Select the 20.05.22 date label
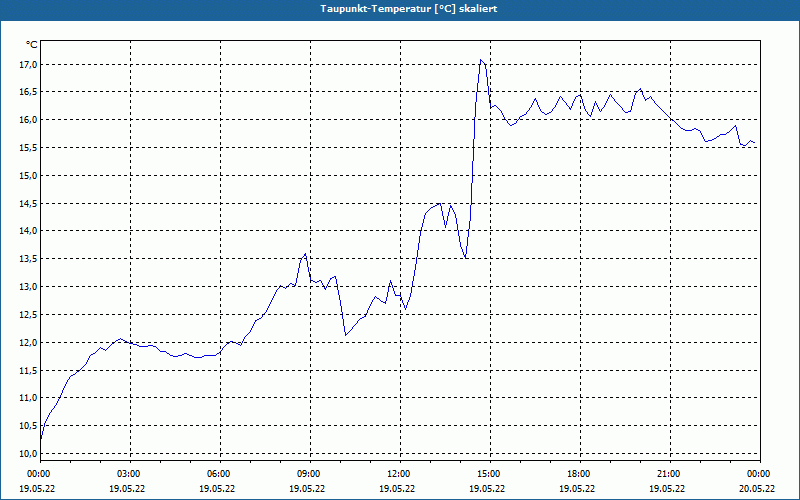This screenshot has width=800, height=500. coord(757,488)
